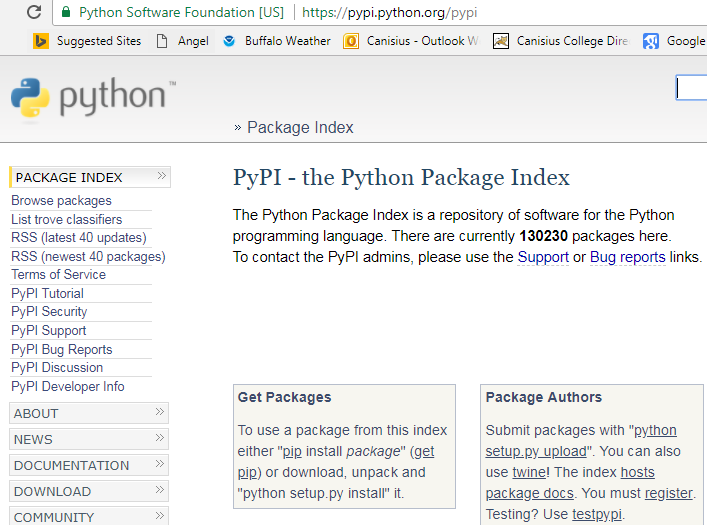Open PyPI Security link
This screenshot has height=525, width=707.
pyautogui.click(x=49, y=311)
